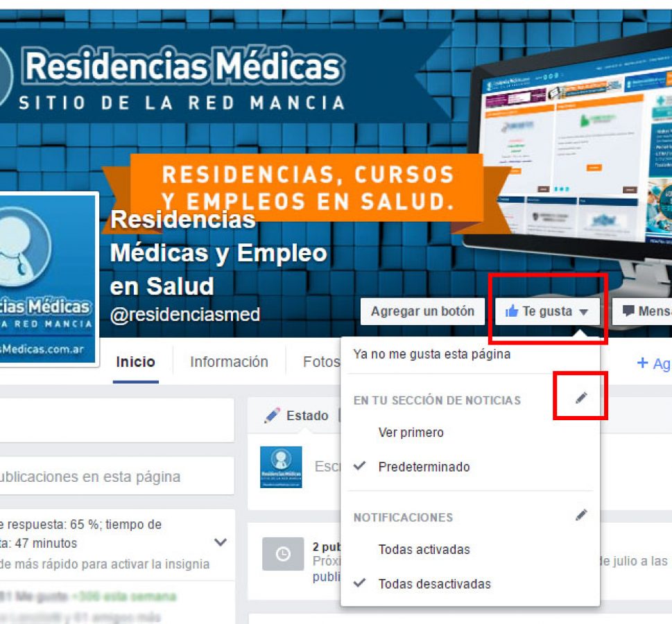Viewport: 672px width, 624px height.
Task: Select Todas desactivadas notifications option
Action: coord(434,584)
